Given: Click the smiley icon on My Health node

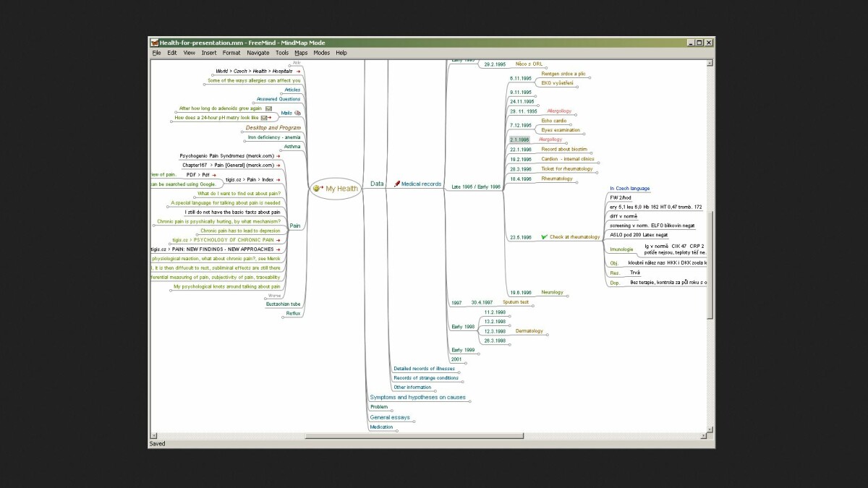Looking at the screenshot, I should [317, 189].
